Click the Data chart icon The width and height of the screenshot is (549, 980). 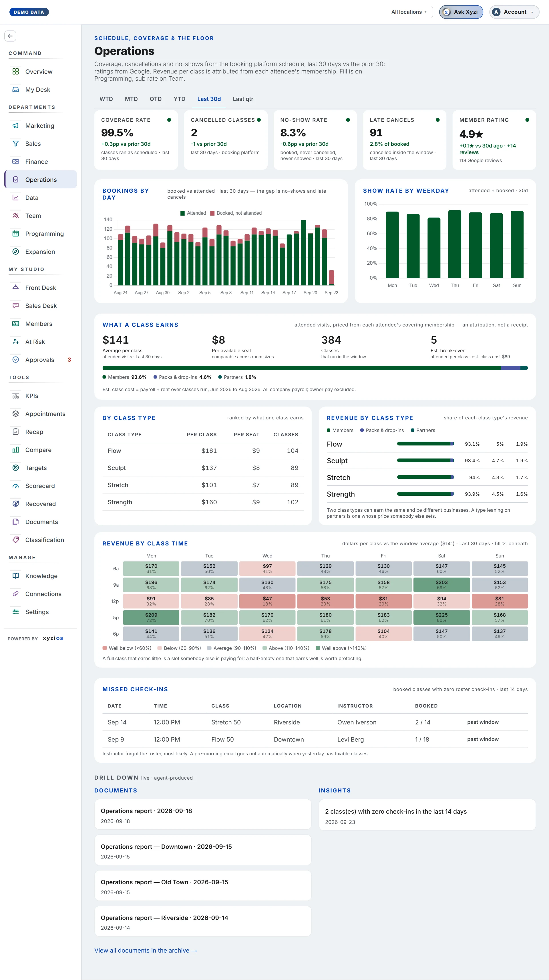[16, 198]
